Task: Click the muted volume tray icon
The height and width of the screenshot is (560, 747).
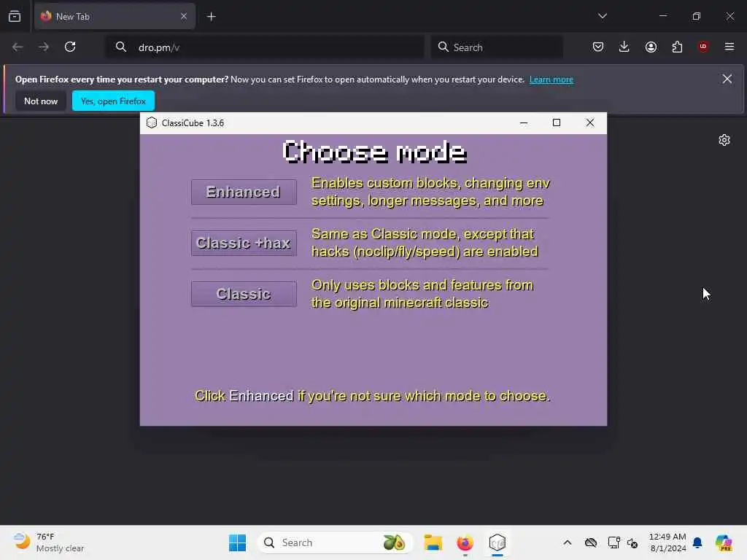Action: click(632, 542)
